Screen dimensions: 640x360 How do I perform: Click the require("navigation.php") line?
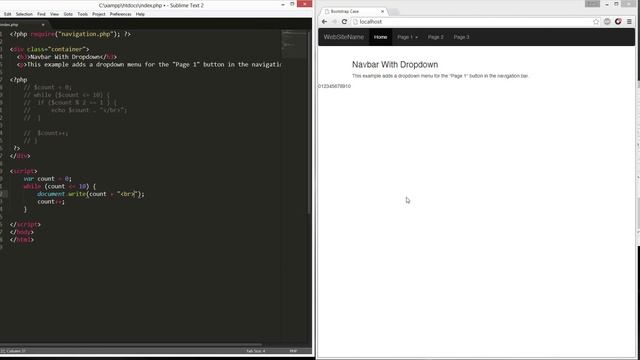(70, 34)
